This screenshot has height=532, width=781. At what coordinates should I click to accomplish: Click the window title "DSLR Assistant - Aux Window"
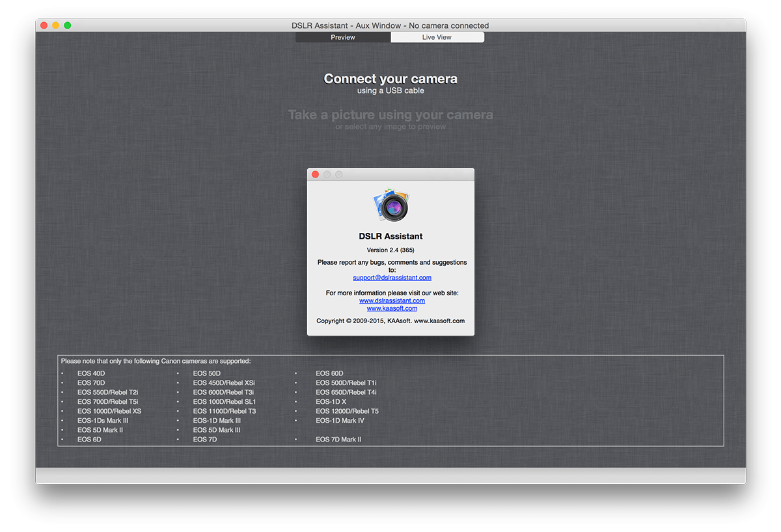[345, 25]
